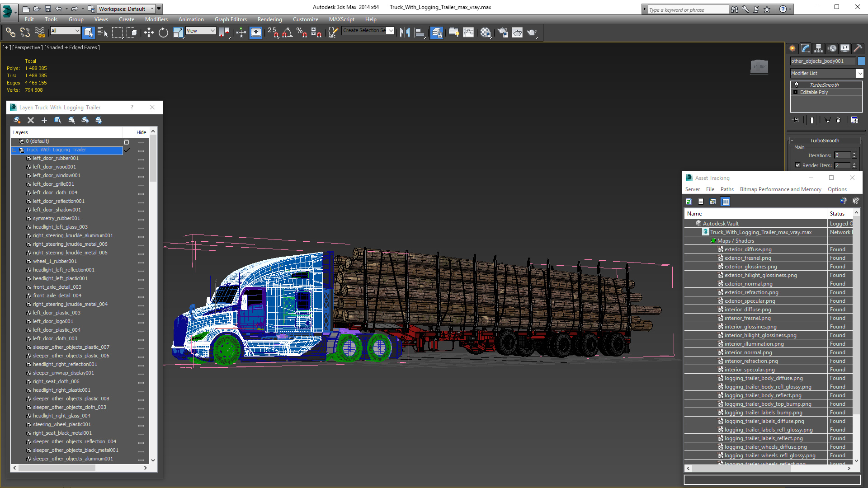Open the Hierarchy command panel tab
Image resolution: width=868 pixels, height=488 pixels.
[818, 48]
